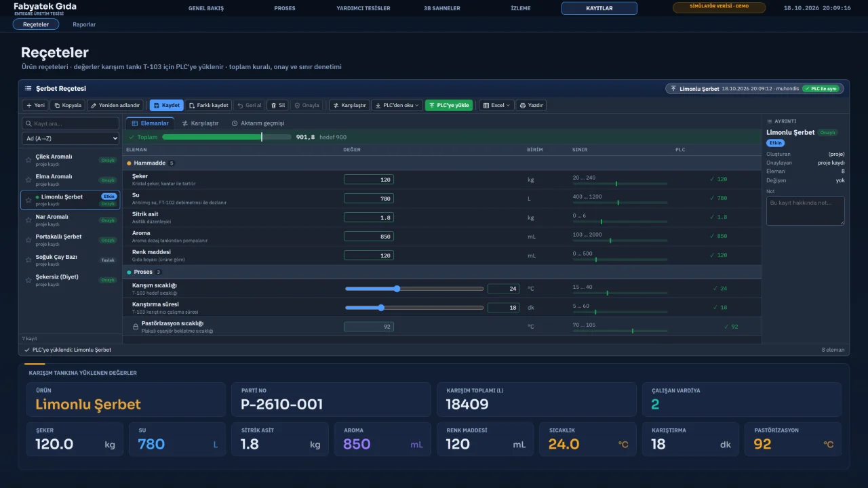This screenshot has width=868, height=488.
Task: Open the PLC'den oku dropdown
Action: pos(397,105)
